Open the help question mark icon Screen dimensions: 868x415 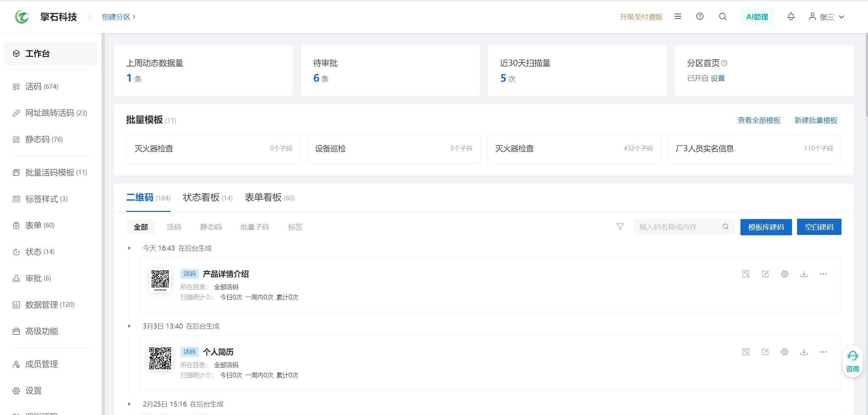[x=700, y=17]
